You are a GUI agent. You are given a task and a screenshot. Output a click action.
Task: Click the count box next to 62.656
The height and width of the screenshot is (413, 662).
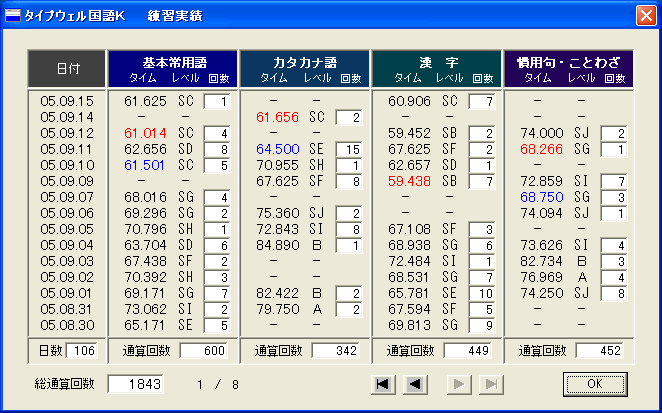click(217, 149)
